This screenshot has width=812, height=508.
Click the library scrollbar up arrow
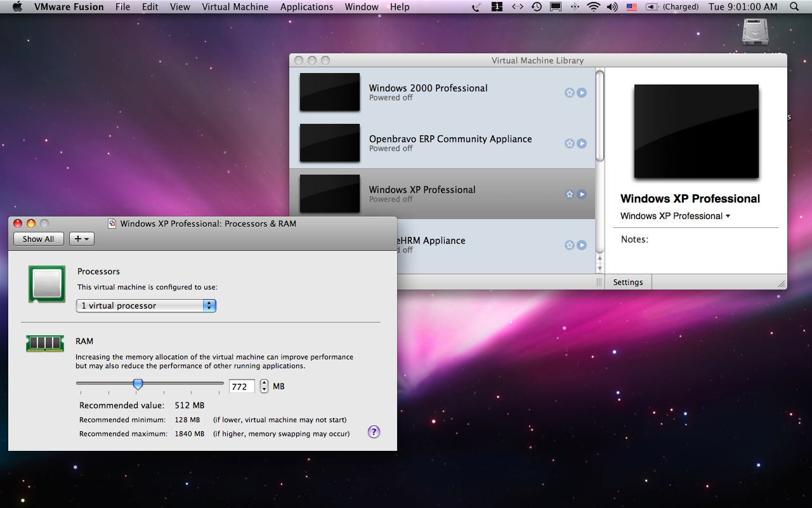coord(600,258)
